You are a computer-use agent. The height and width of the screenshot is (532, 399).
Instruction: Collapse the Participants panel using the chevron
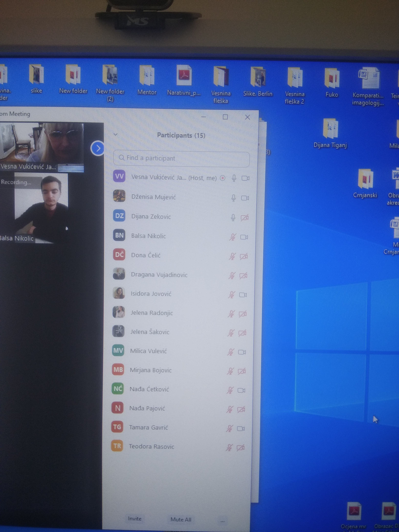pos(116,134)
